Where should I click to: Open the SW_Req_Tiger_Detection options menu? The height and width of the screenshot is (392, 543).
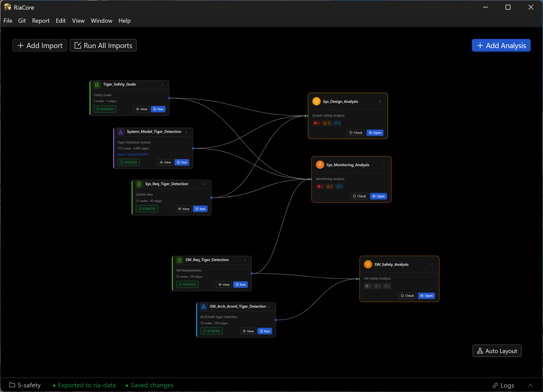(x=245, y=260)
